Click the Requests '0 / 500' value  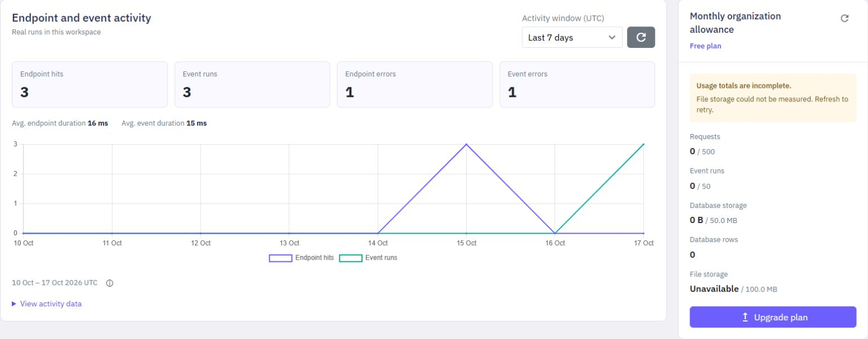point(702,151)
